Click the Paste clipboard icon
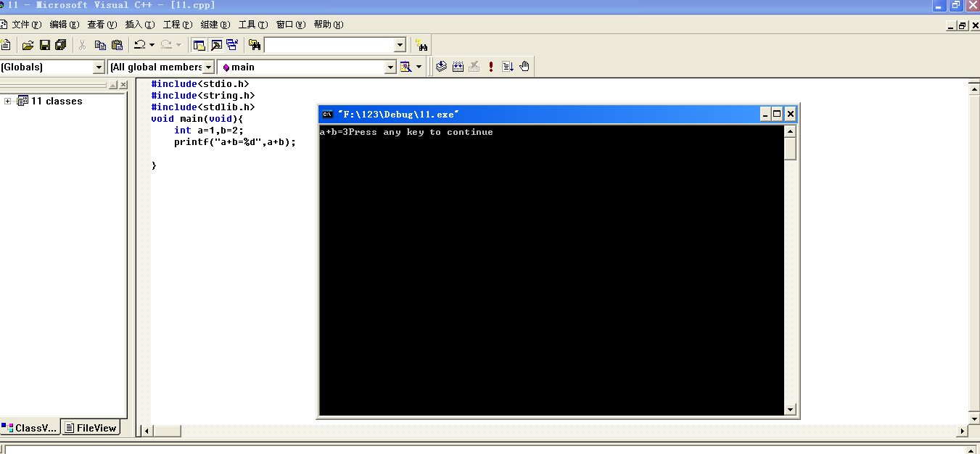 (117, 45)
